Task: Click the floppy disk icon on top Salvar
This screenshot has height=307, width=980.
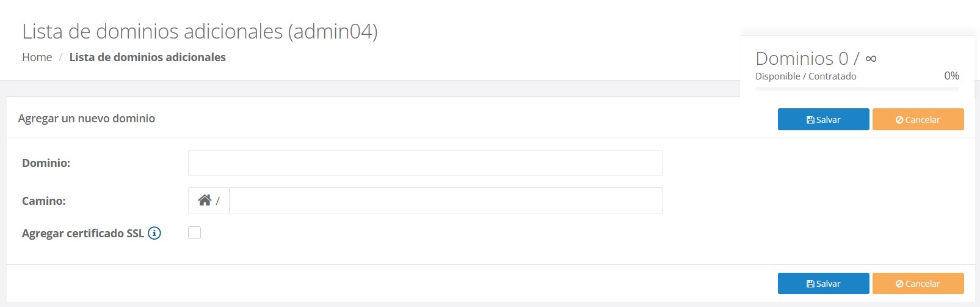Action: pyautogui.click(x=810, y=120)
